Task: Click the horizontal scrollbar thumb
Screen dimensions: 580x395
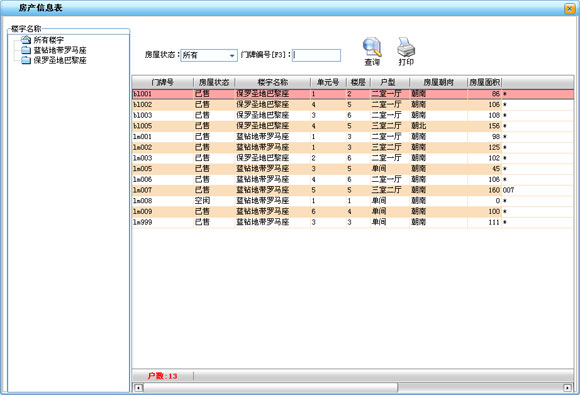Action: tap(271, 388)
